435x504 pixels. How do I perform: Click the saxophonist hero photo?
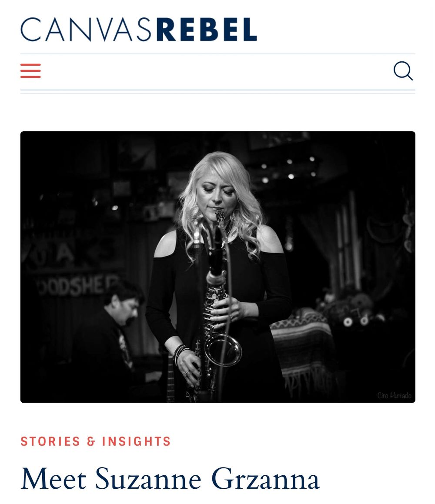pyautogui.click(x=217, y=267)
